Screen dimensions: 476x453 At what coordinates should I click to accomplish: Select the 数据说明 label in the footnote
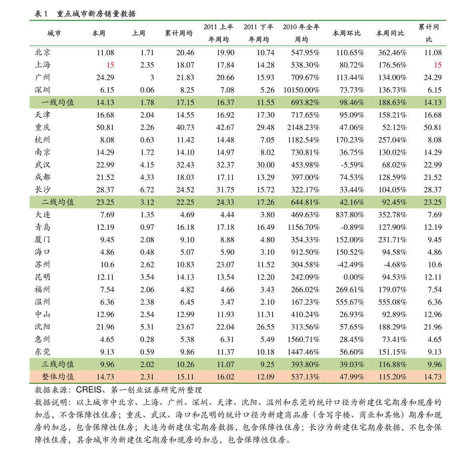(x=51, y=402)
